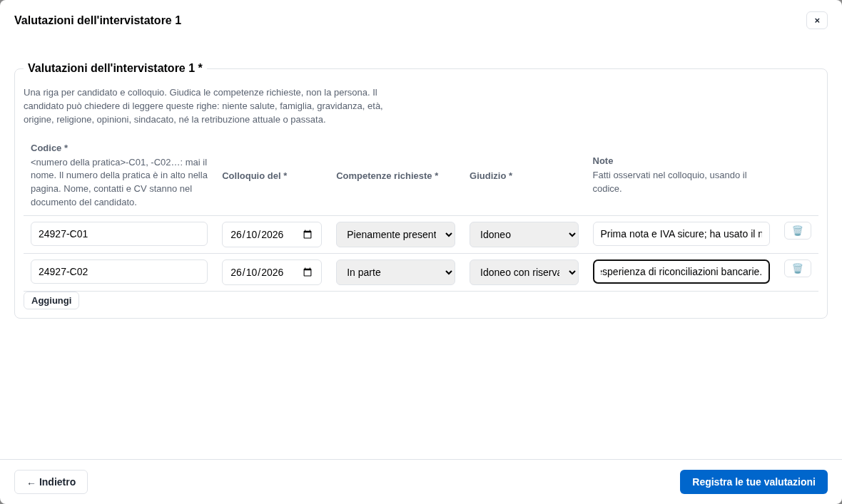Open calendar picker for 24927-C02 date

308,272
